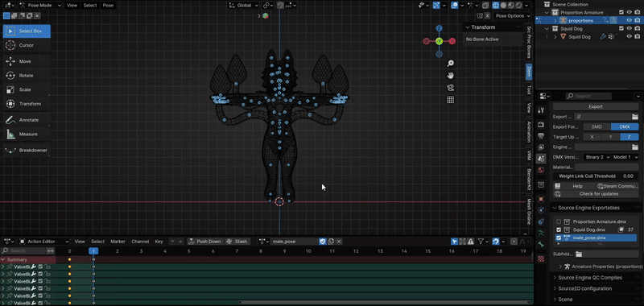Click the Engine path folder icon

tap(634, 147)
